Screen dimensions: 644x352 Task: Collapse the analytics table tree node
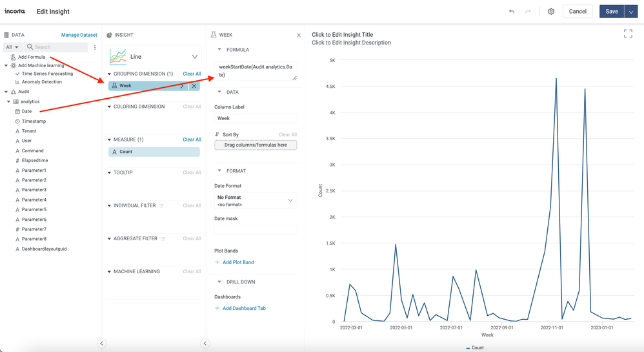tap(9, 101)
